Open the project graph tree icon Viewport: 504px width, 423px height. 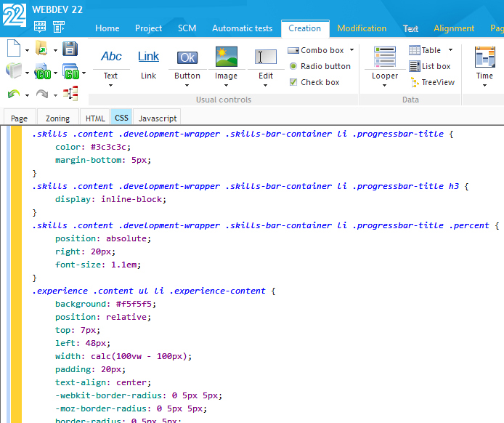(x=70, y=93)
